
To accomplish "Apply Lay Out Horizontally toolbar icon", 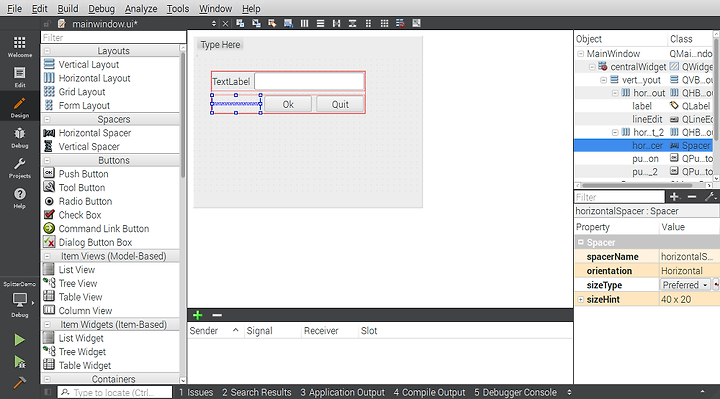I will pyautogui.click(x=304, y=23).
